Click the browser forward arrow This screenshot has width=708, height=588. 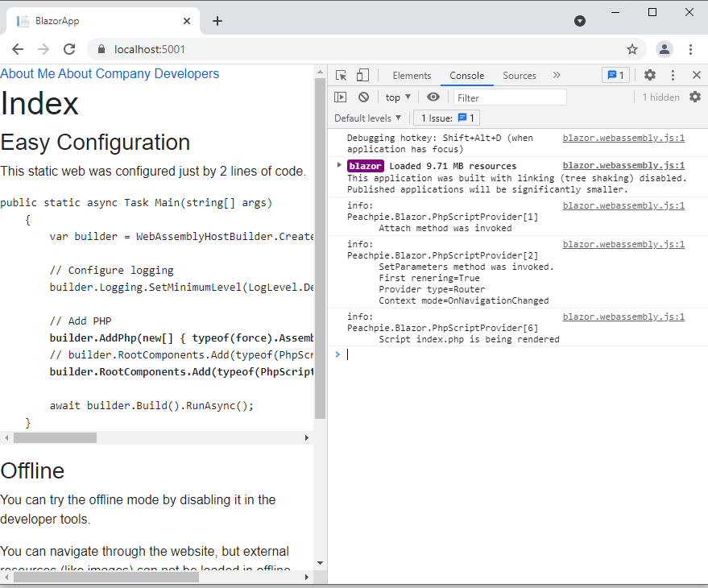click(43, 49)
